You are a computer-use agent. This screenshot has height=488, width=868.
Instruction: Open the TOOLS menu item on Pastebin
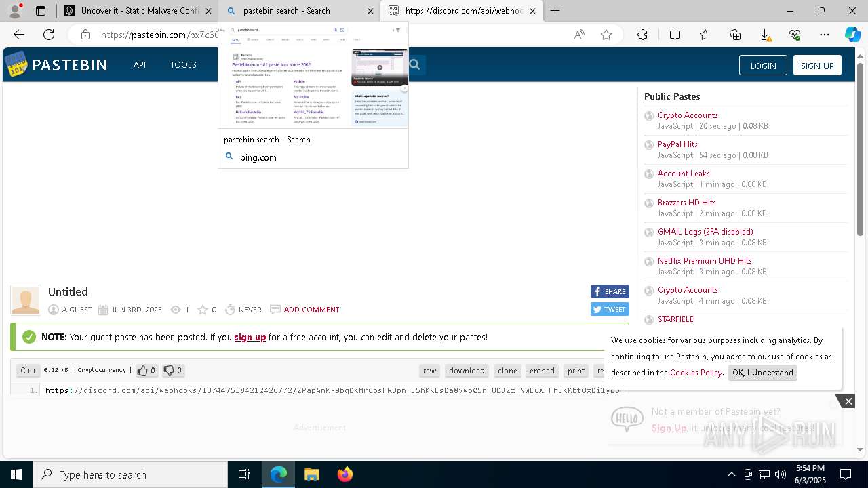(183, 64)
